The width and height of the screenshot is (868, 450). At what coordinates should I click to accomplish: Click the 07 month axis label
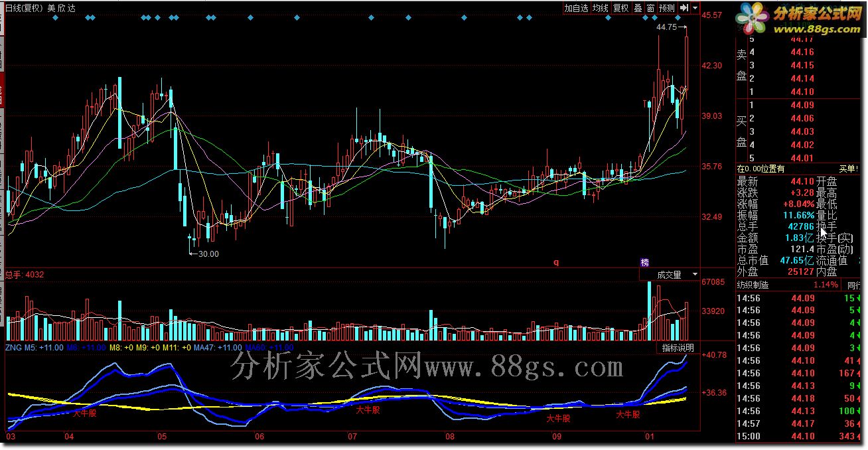click(x=352, y=437)
